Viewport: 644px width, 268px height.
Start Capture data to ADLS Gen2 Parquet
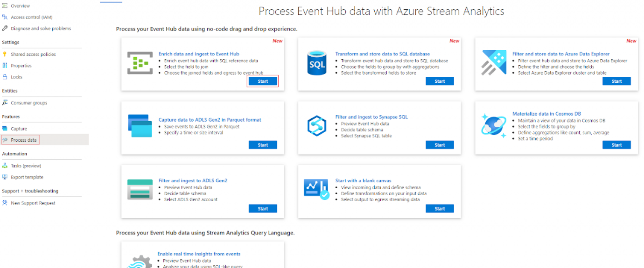pyautogui.click(x=263, y=145)
